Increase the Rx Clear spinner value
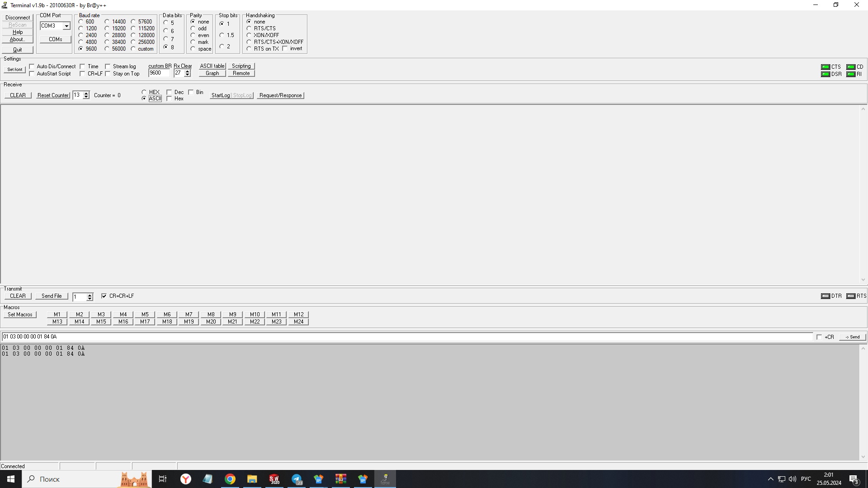 [187, 71]
